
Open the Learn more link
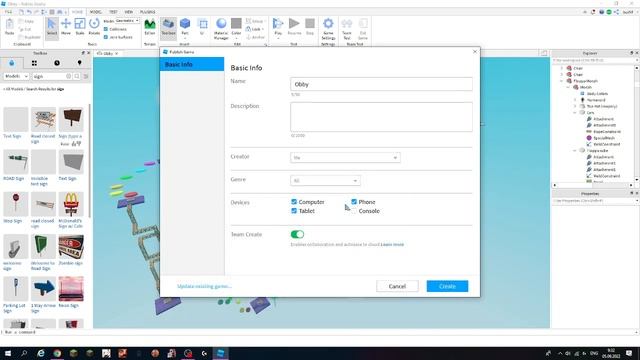(x=392, y=244)
